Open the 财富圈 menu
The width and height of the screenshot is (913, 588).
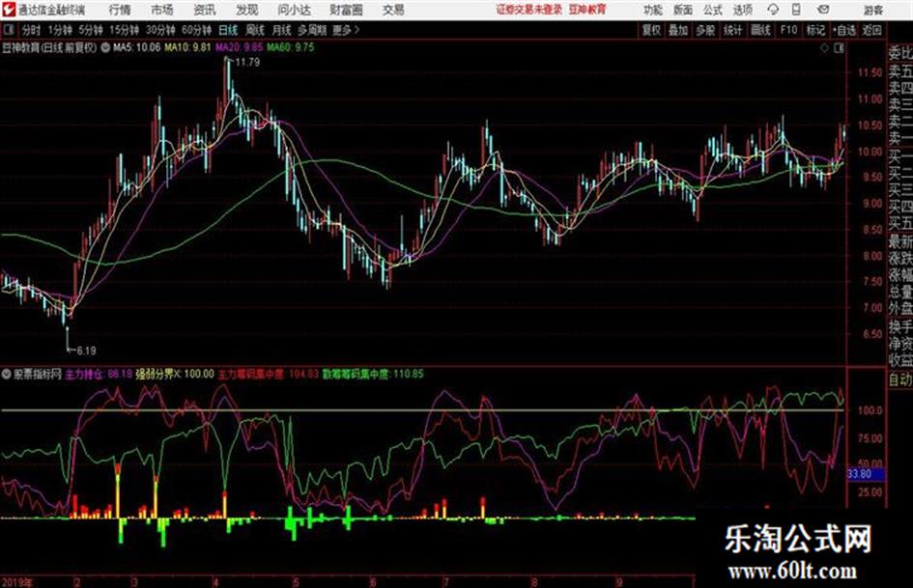[346, 10]
